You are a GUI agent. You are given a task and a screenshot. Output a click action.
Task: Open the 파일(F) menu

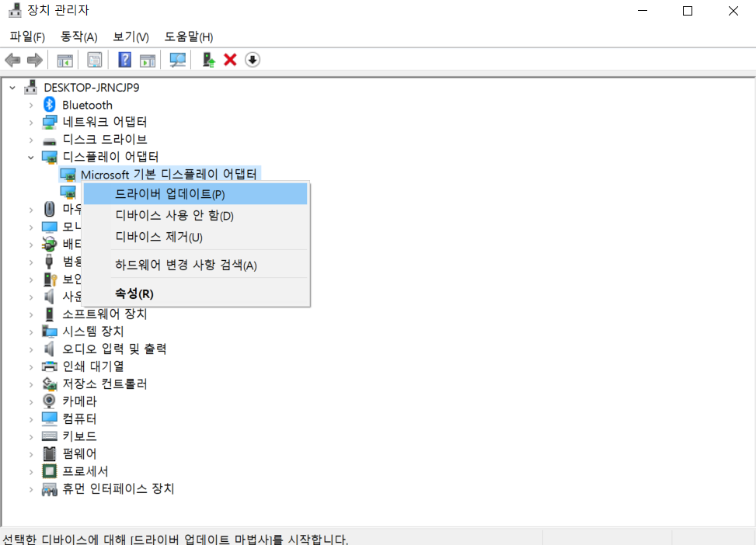[x=27, y=36]
